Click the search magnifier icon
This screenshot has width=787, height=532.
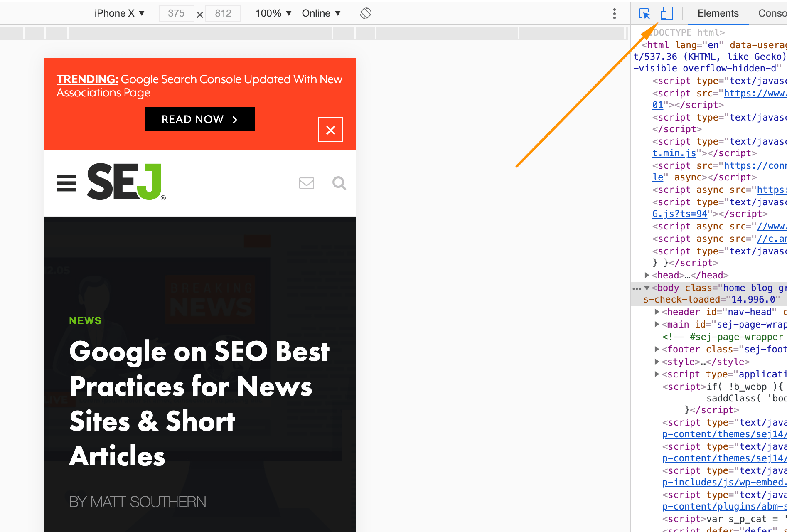point(339,183)
